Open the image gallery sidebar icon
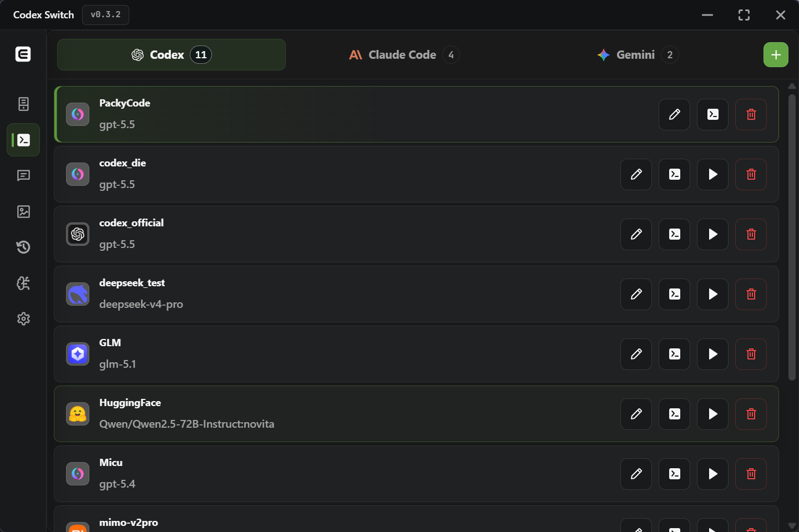The image size is (799, 532). pos(23,211)
